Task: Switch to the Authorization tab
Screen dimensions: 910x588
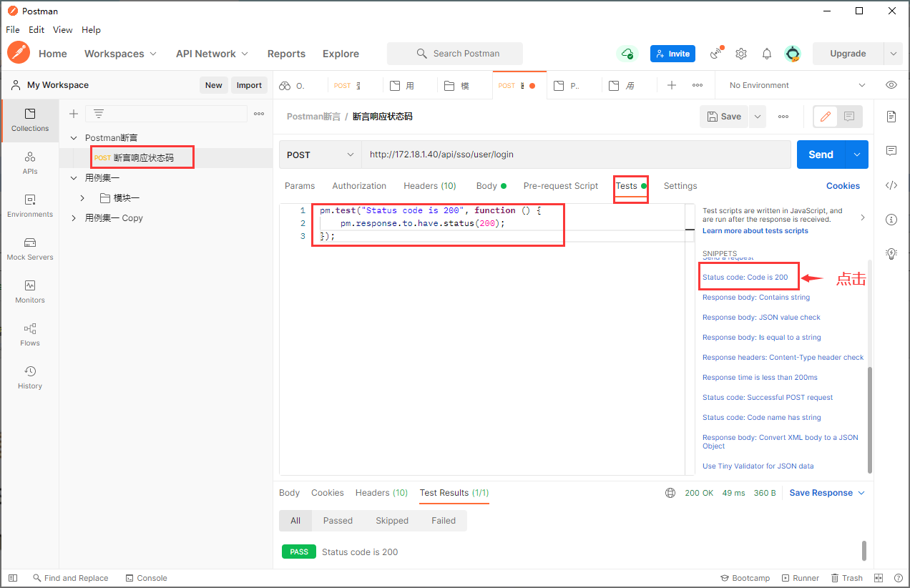Action: pyautogui.click(x=359, y=186)
